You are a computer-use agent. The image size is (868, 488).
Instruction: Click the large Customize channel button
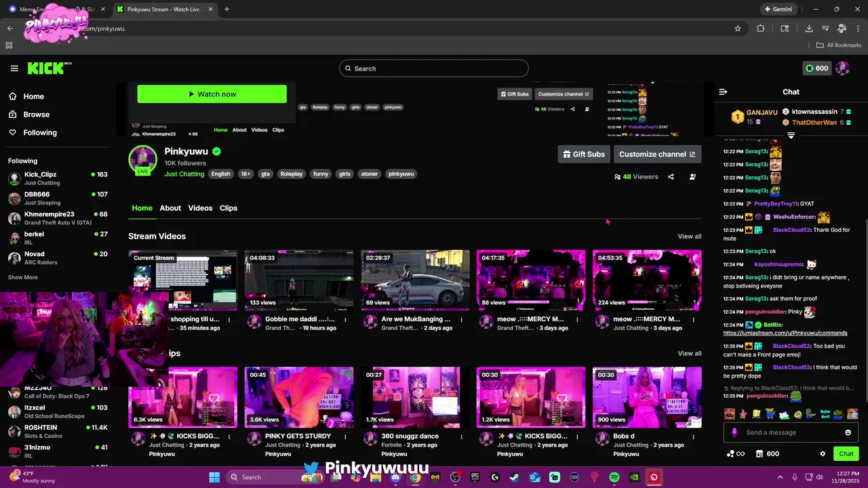[x=657, y=154]
